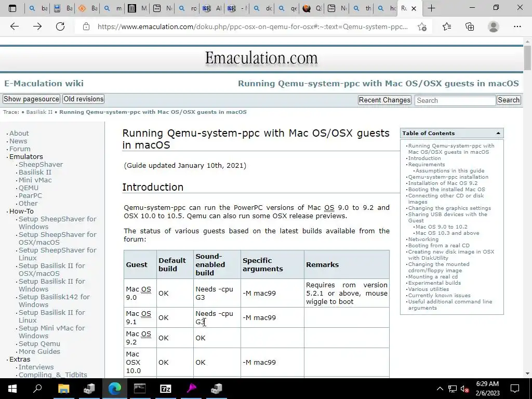Click the vertical page scrollbar thumb
Viewport: 532px width, 399px height.
click(x=527, y=58)
